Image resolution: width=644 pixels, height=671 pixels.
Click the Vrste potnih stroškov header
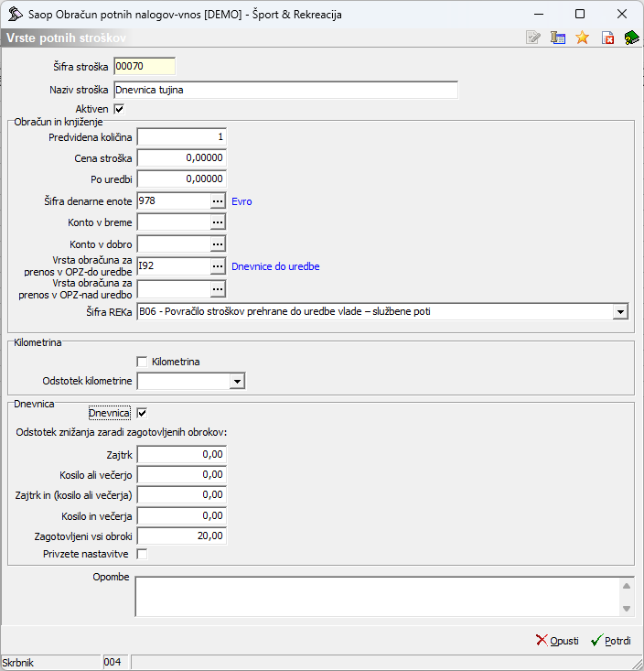[66, 38]
